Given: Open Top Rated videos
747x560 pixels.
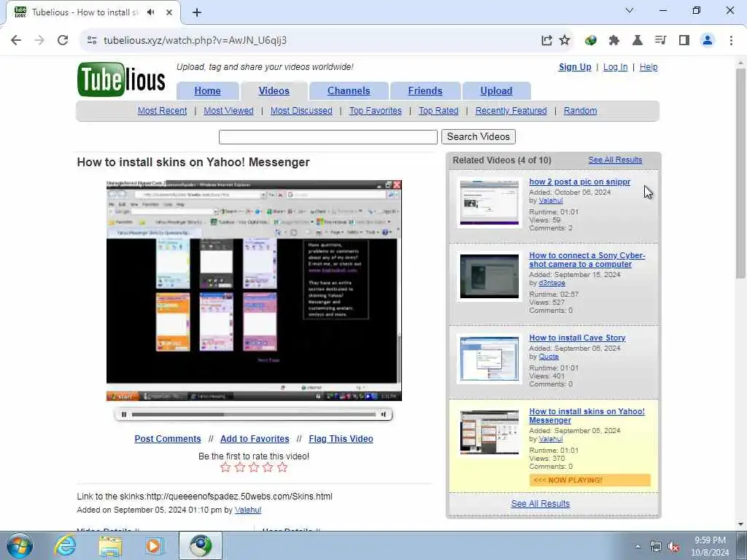Looking at the screenshot, I should point(438,111).
